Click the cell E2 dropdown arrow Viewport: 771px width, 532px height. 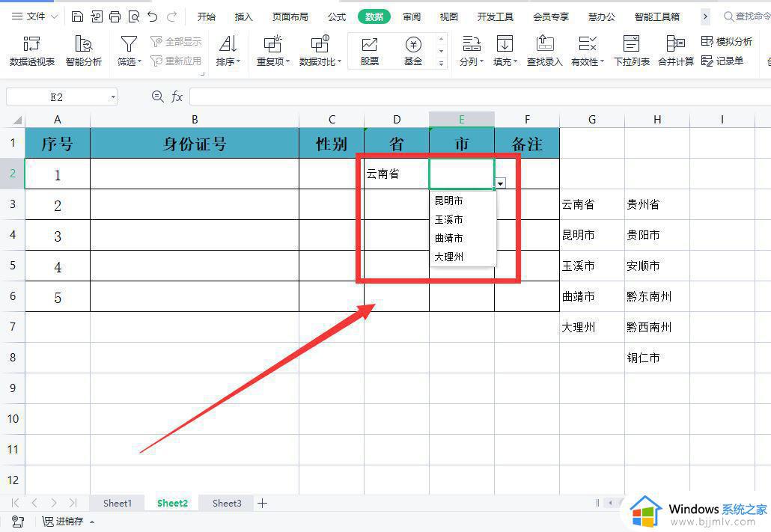tap(500, 183)
